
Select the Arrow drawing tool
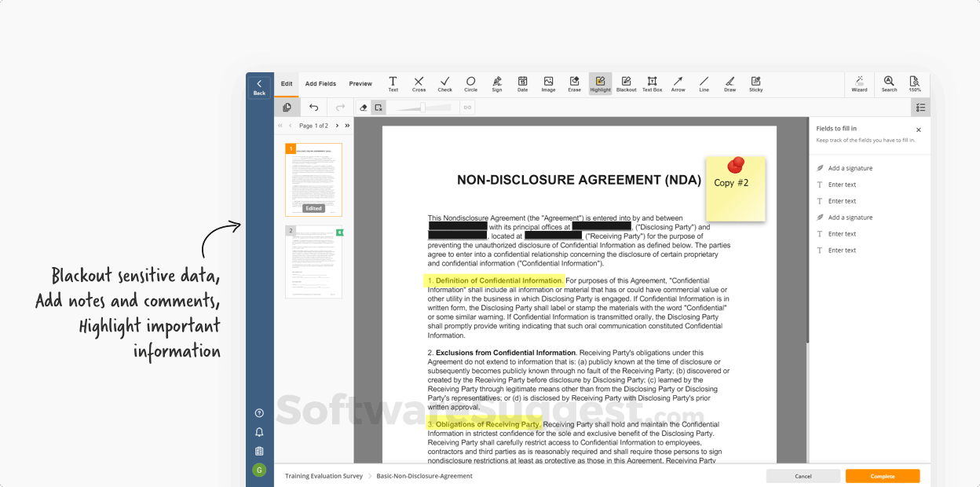coord(678,84)
